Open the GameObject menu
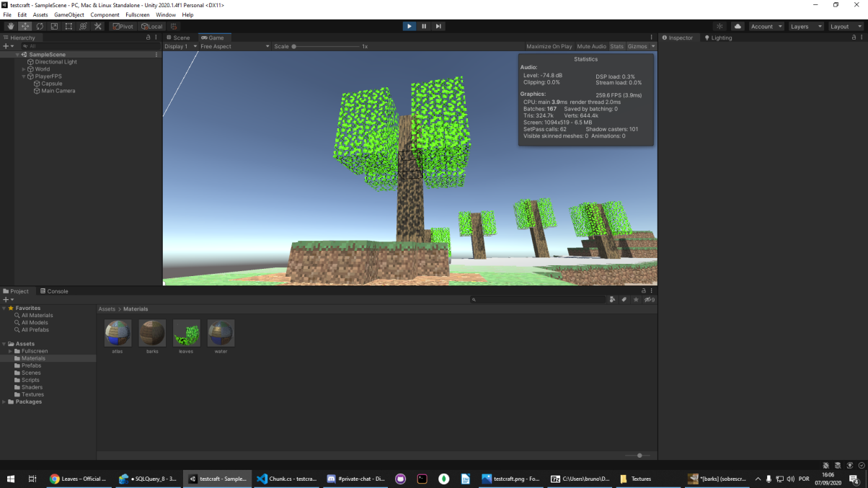 [69, 14]
